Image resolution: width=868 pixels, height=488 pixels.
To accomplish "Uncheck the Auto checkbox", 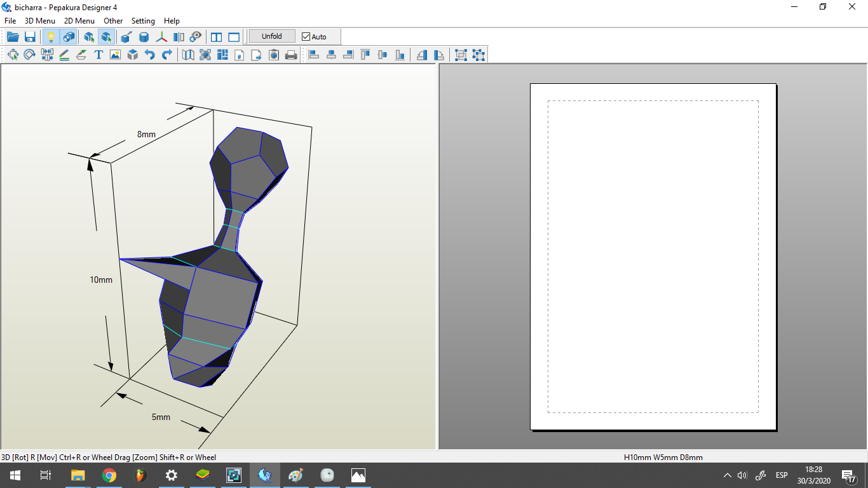I will click(x=306, y=37).
